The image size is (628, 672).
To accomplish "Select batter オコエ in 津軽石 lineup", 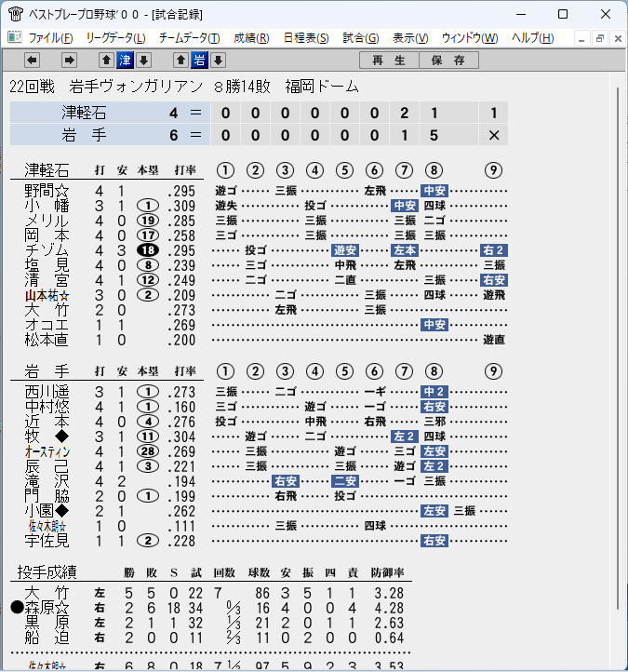I will [x=47, y=325].
